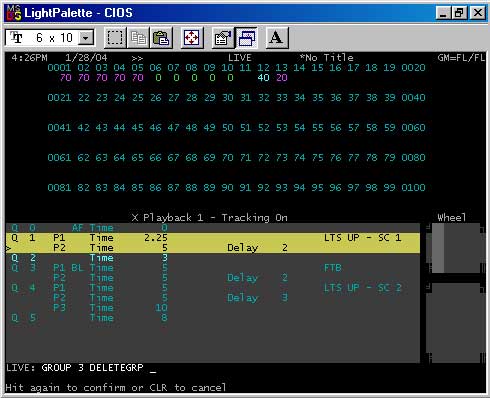This screenshot has width=490, height=398.
Task: Click channel number 0041
Action: pyautogui.click(x=59, y=128)
